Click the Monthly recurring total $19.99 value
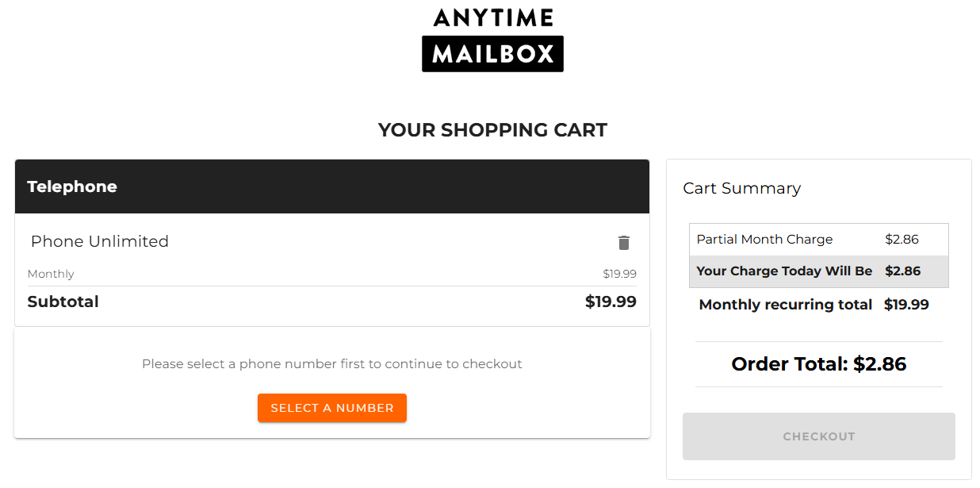Image resolution: width=980 pixels, height=488 pixels. 906,305
